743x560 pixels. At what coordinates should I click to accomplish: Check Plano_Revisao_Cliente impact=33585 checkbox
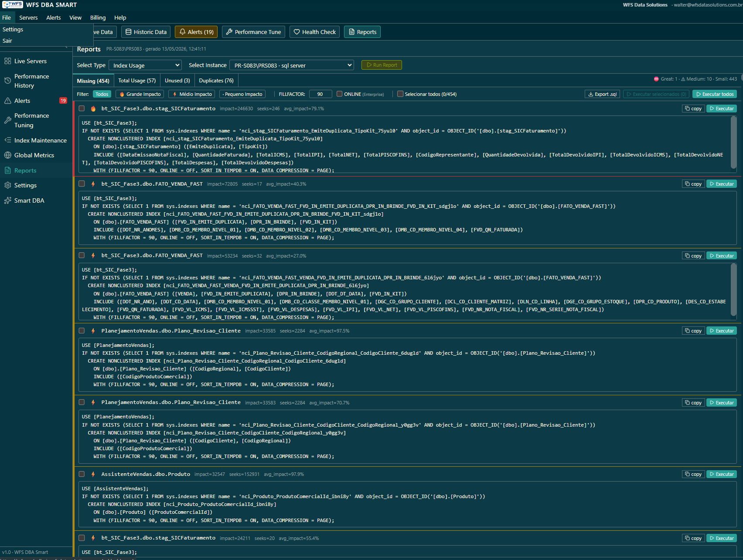pyautogui.click(x=82, y=331)
